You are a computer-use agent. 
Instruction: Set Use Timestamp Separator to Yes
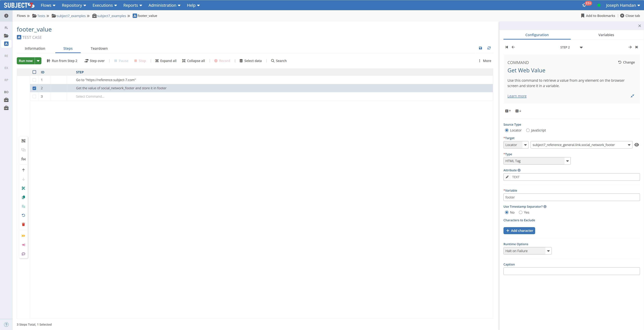(521, 212)
